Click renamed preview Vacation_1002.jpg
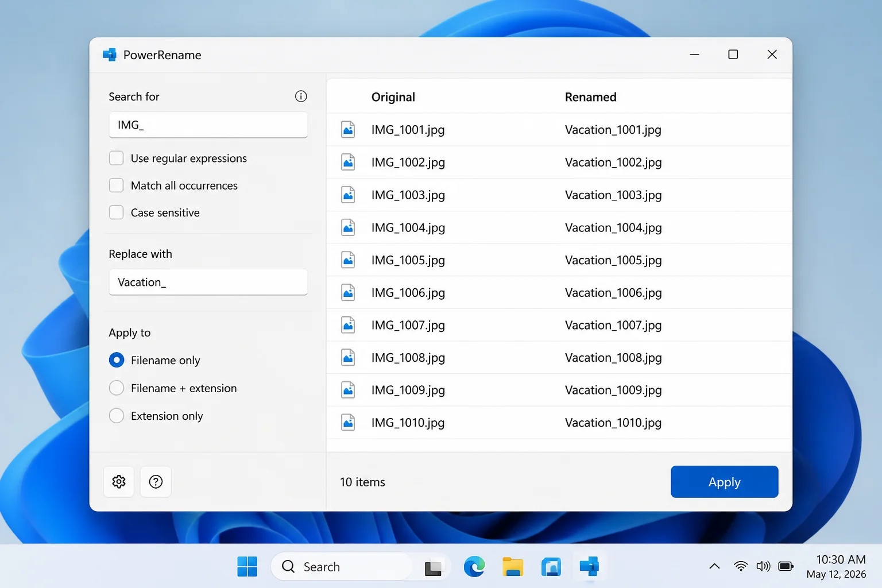 point(613,163)
